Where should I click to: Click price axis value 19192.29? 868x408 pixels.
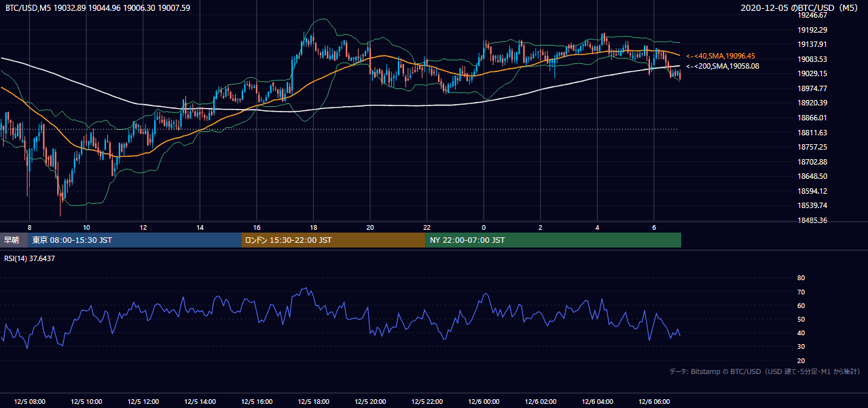pyautogui.click(x=812, y=30)
